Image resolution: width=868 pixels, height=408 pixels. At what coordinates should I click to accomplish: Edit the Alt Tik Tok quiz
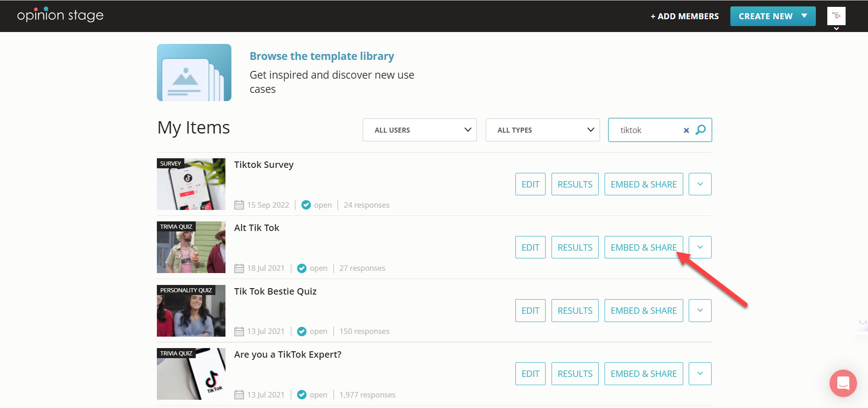coord(530,247)
